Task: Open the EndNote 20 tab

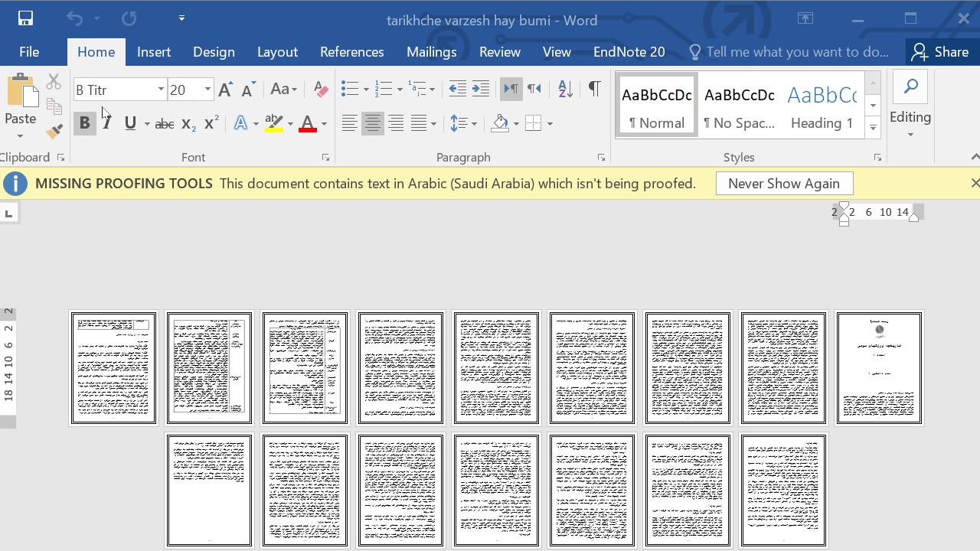Action: pyautogui.click(x=629, y=52)
